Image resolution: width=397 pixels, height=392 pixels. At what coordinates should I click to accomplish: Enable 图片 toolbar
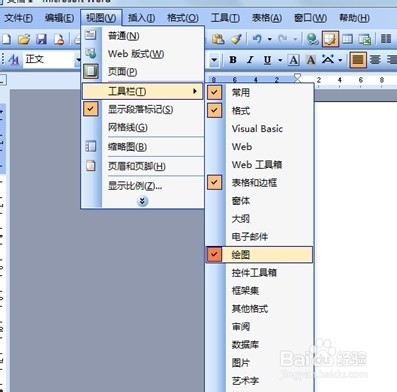pyautogui.click(x=260, y=362)
